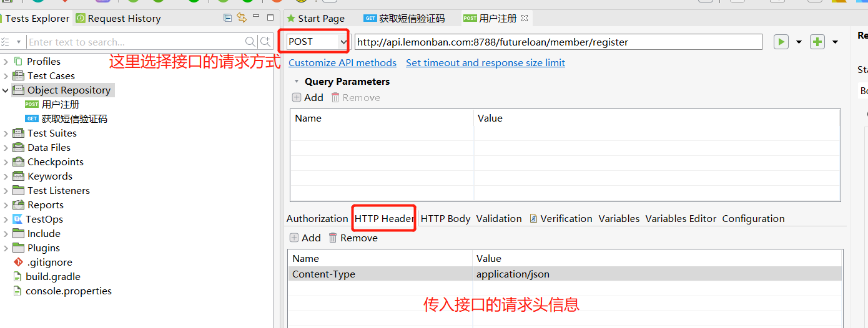
Task: Click Remove in the HTTP Header section
Action: pyautogui.click(x=353, y=238)
